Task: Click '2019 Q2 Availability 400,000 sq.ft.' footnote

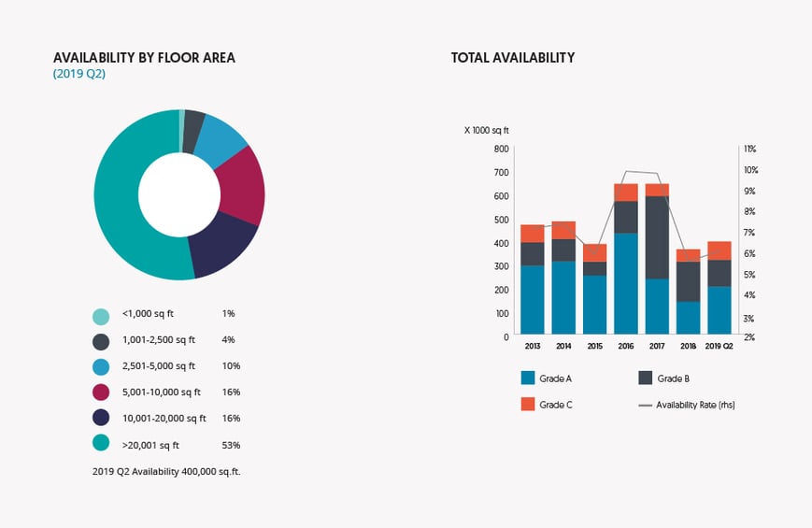Action: click(166, 472)
